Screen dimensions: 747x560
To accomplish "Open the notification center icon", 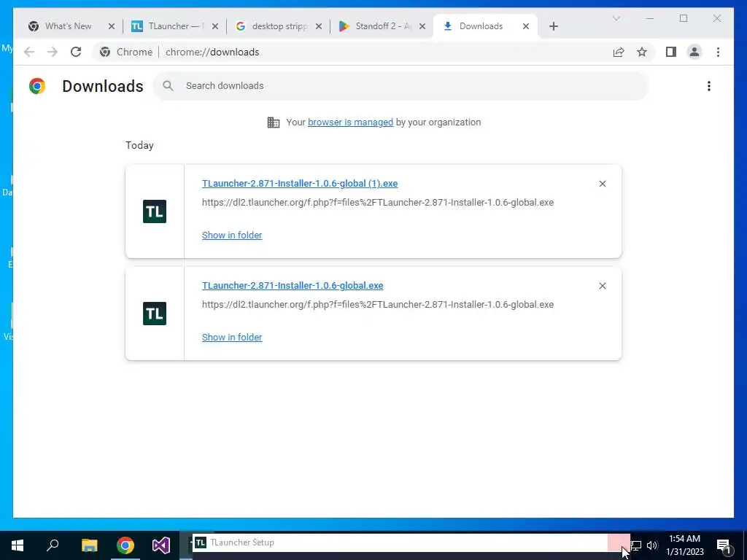I will click(724, 545).
